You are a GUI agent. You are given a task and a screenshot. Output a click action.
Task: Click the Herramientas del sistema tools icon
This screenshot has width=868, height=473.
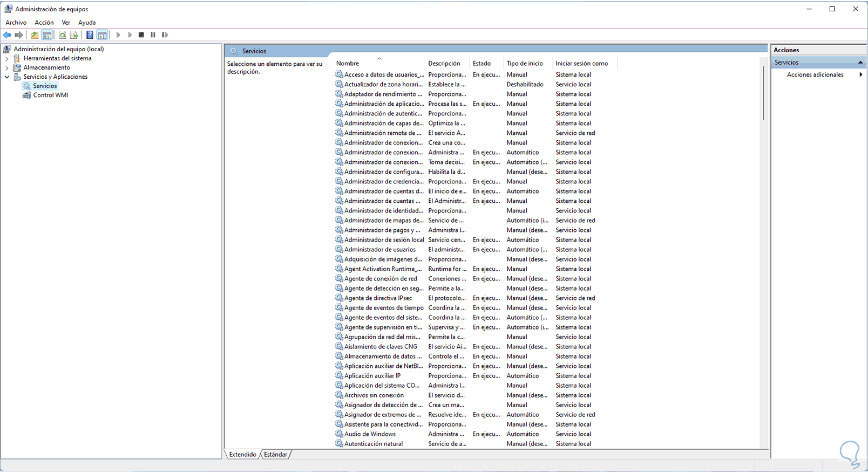click(17, 58)
